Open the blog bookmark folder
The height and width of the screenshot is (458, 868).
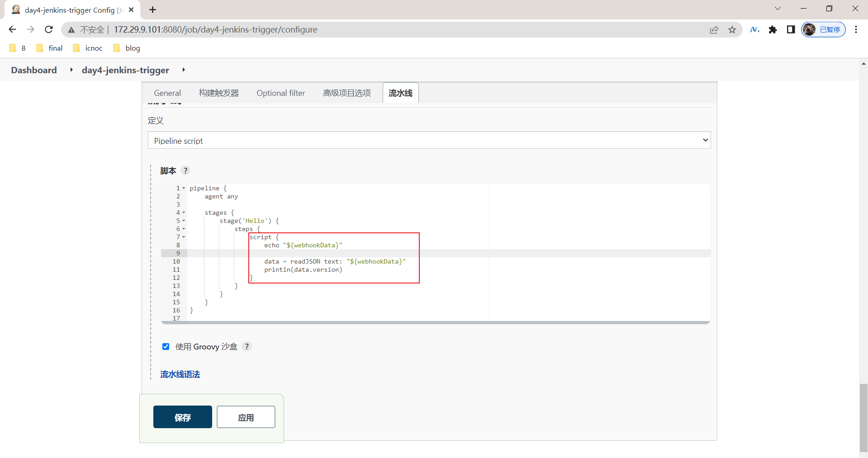point(127,48)
